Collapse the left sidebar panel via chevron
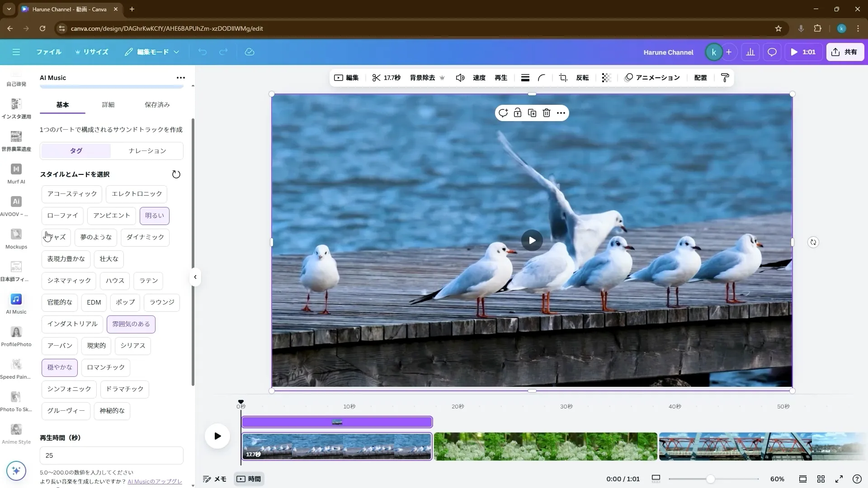The height and width of the screenshot is (488, 868). 195,277
